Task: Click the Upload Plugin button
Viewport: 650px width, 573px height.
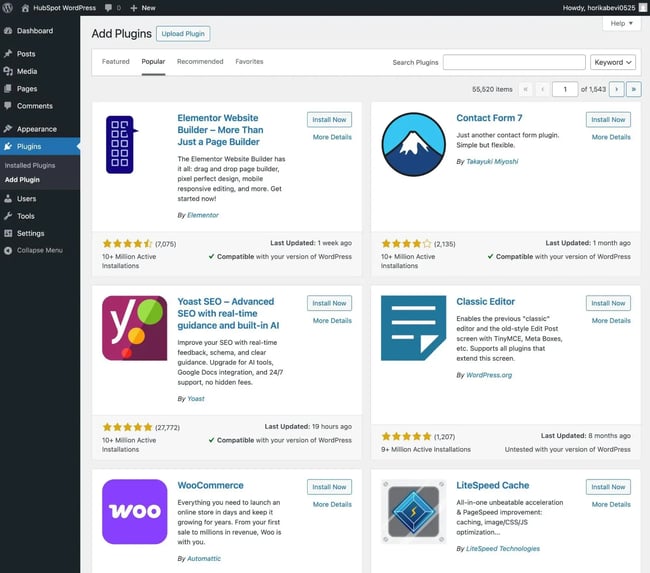Action: click(x=183, y=34)
